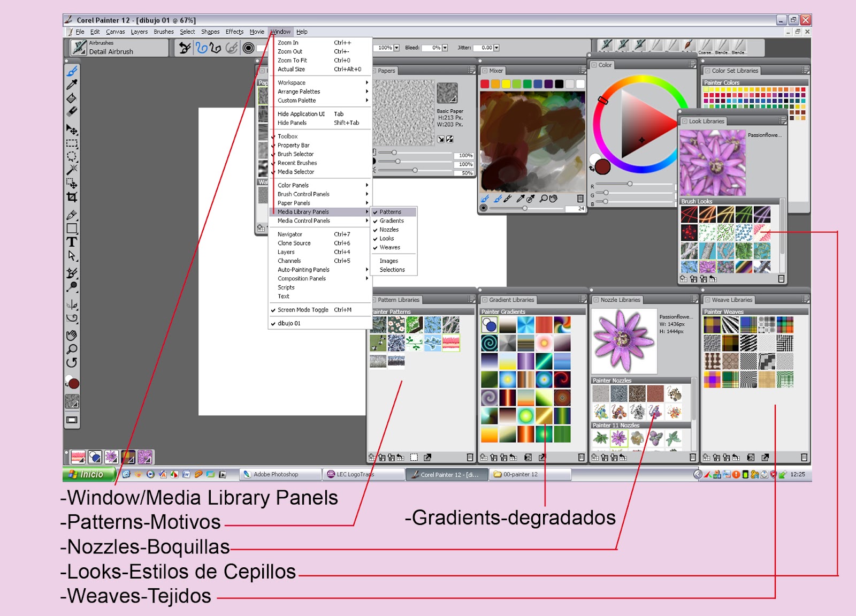This screenshot has height=616, width=856.
Task: Select the Dodge tool in the toolbox
Action: pyautogui.click(x=72, y=287)
